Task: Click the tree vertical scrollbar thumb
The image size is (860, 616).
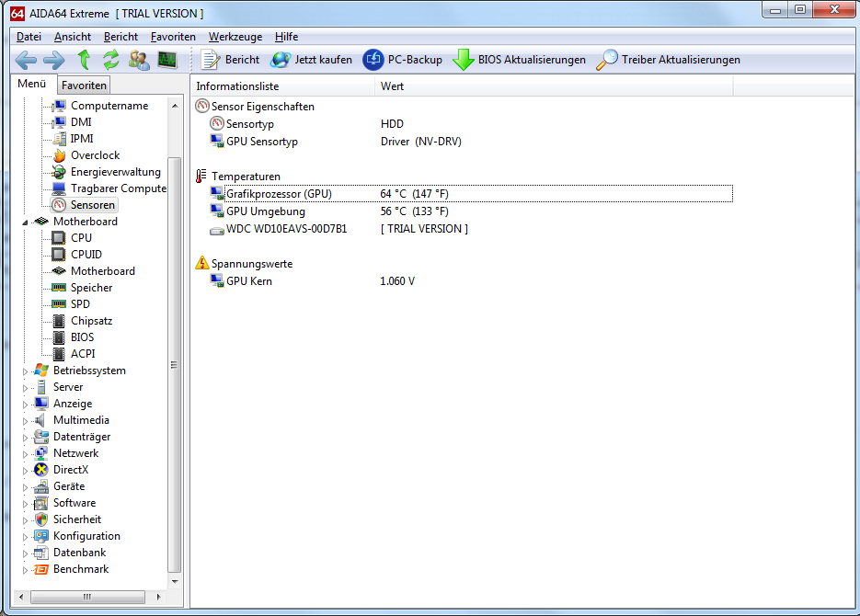Action: [x=175, y=365]
